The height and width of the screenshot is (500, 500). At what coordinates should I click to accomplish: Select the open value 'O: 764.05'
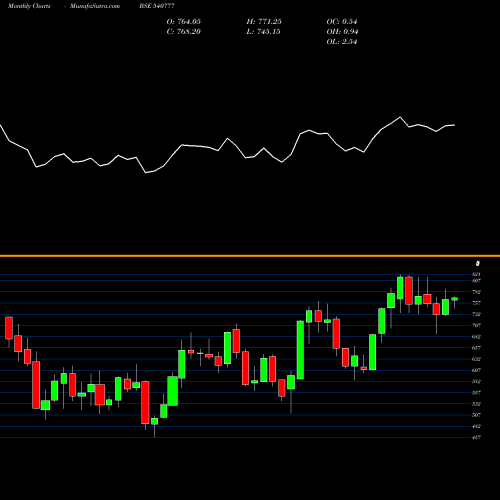(x=184, y=22)
